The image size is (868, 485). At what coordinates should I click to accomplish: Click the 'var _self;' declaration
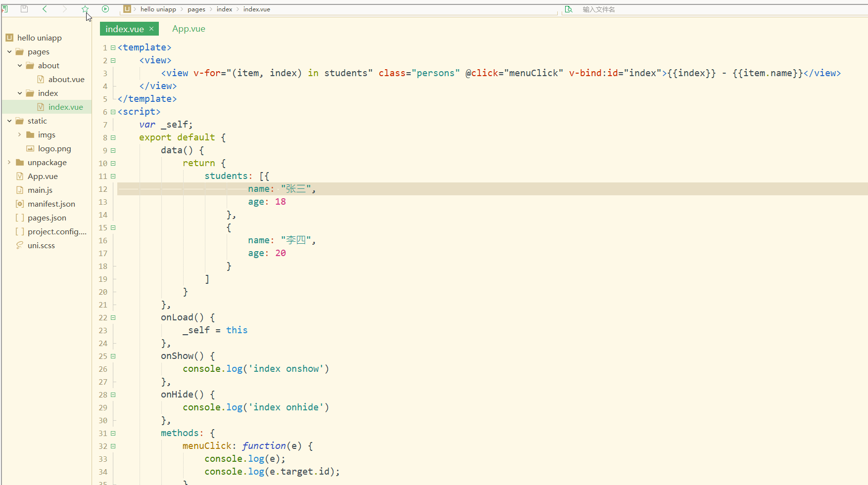(166, 125)
